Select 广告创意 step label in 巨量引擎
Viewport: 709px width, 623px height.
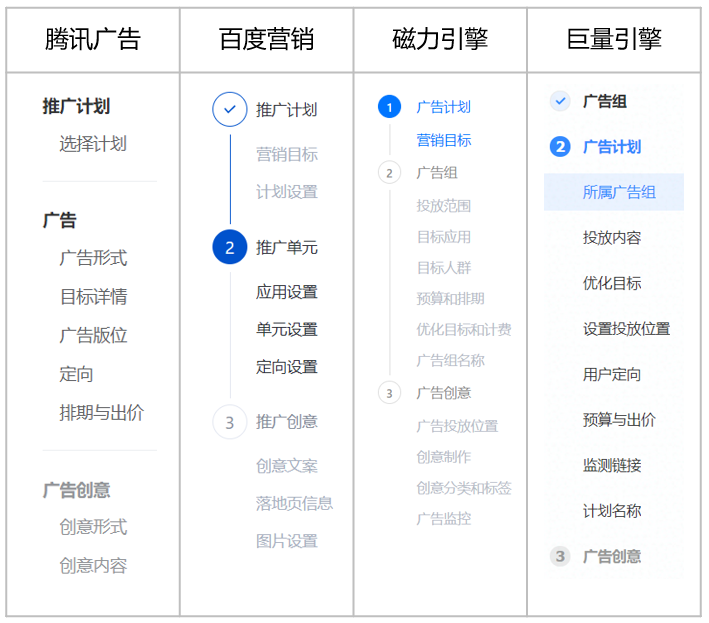(x=612, y=556)
